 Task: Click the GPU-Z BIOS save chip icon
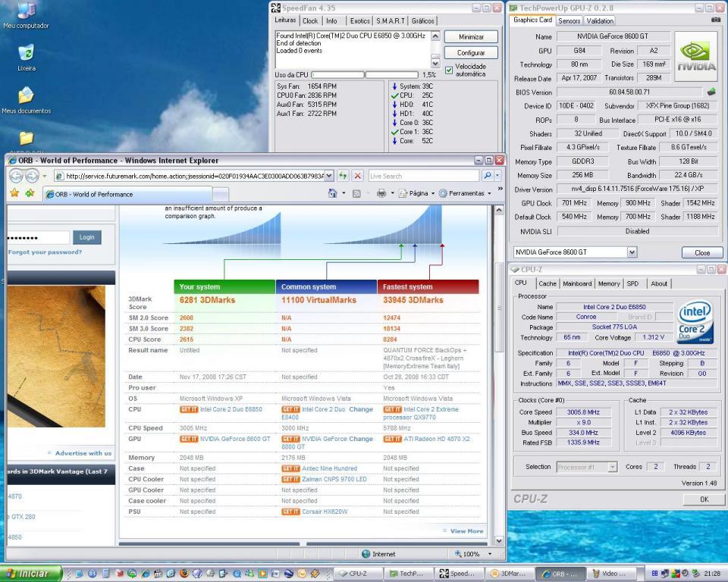(x=711, y=92)
